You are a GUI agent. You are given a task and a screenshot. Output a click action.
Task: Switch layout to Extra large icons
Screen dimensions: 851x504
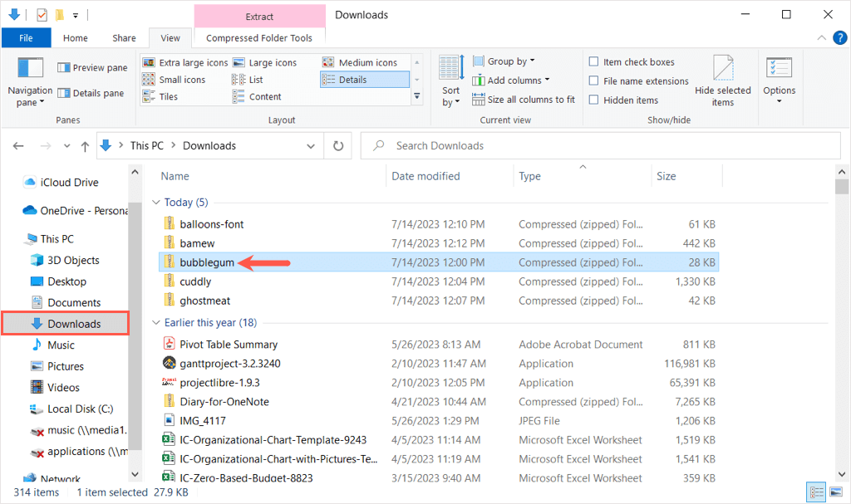point(185,63)
